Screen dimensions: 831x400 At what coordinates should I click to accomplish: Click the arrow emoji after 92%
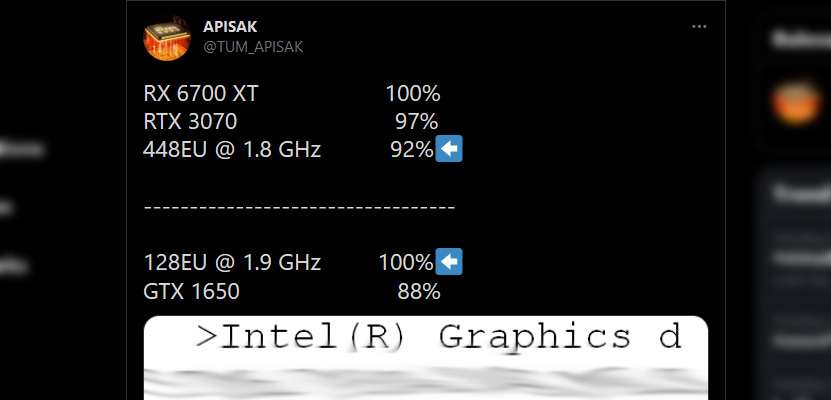[x=450, y=150]
